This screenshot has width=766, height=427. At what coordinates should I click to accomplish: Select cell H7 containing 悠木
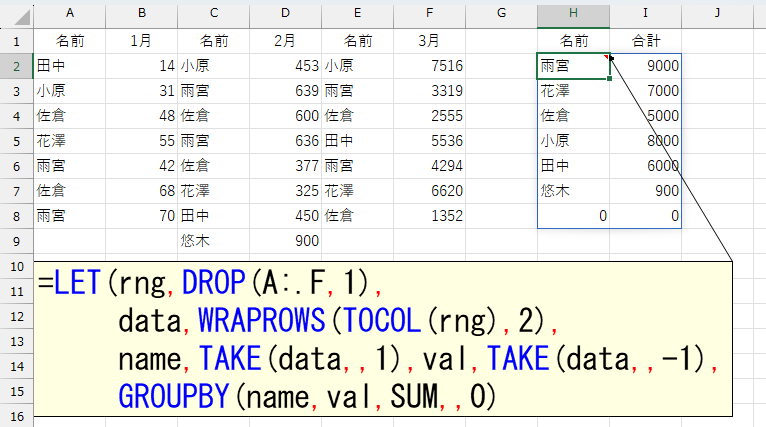(572, 191)
